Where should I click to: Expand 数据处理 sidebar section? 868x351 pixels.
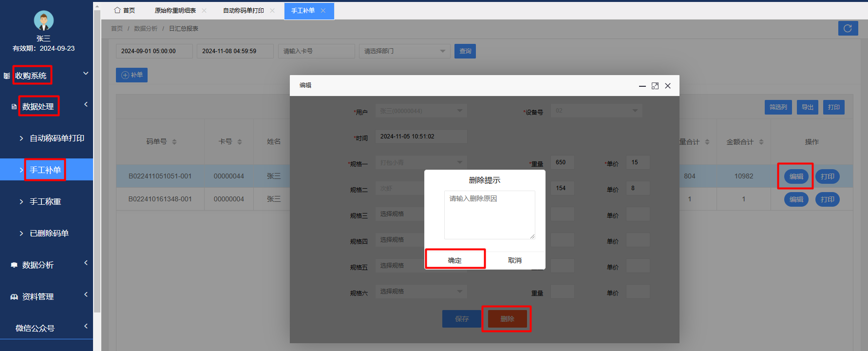tap(86, 104)
